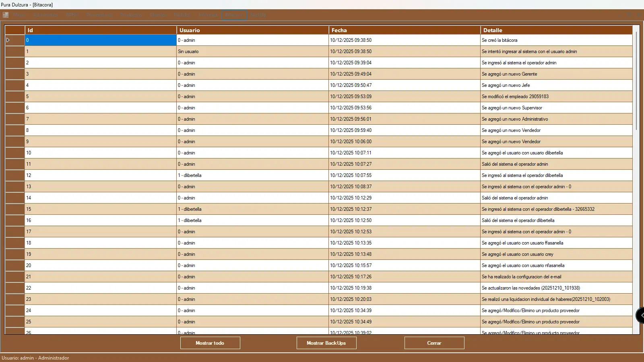Open the RRHH menu
This screenshot has width=644, height=362.
tap(72, 15)
